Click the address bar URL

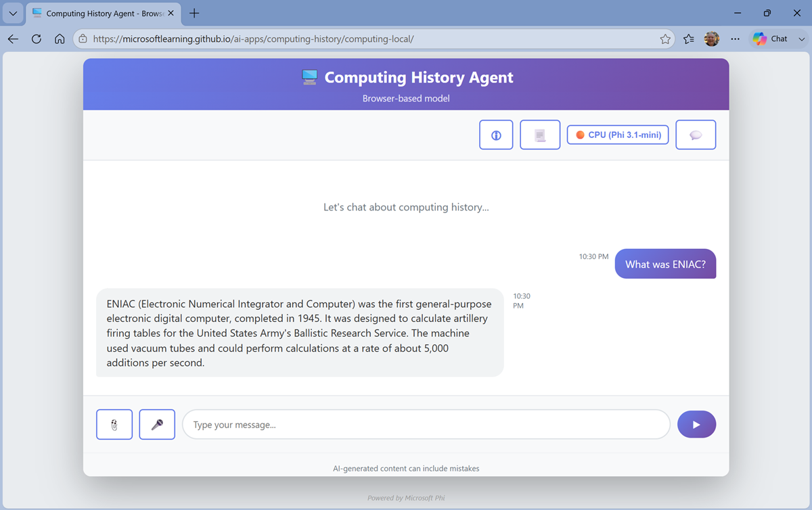point(254,39)
